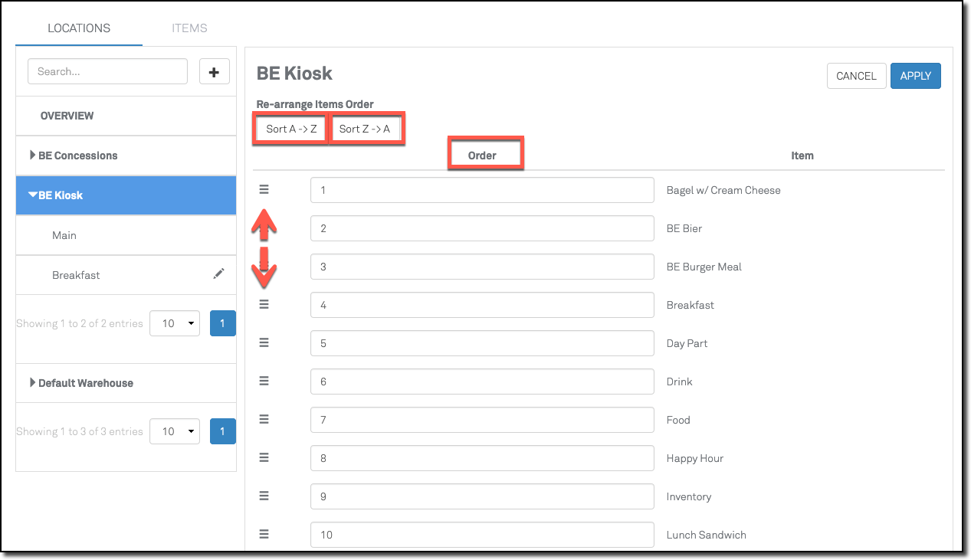Grab the drag handle beside Day Part

pos(264,342)
